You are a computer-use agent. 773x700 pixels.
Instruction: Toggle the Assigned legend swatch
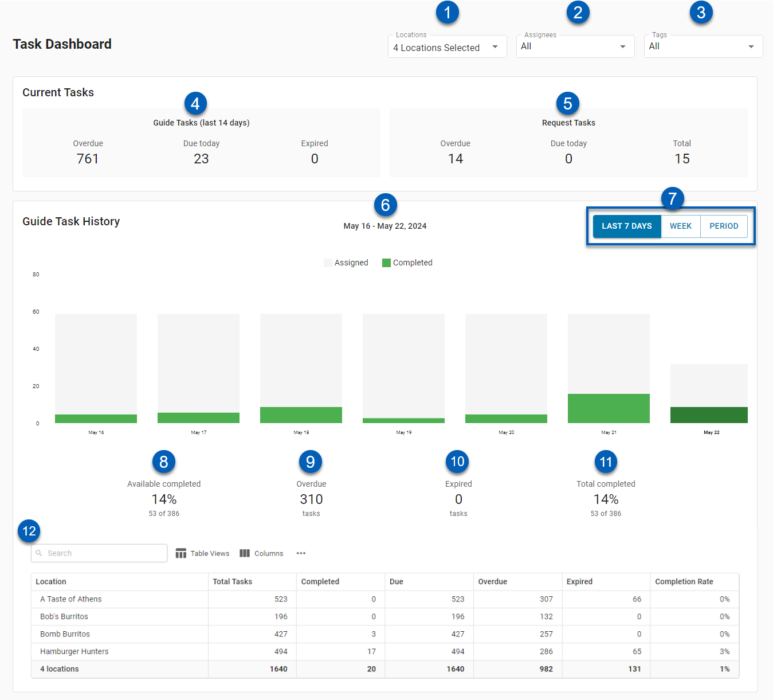(328, 263)
